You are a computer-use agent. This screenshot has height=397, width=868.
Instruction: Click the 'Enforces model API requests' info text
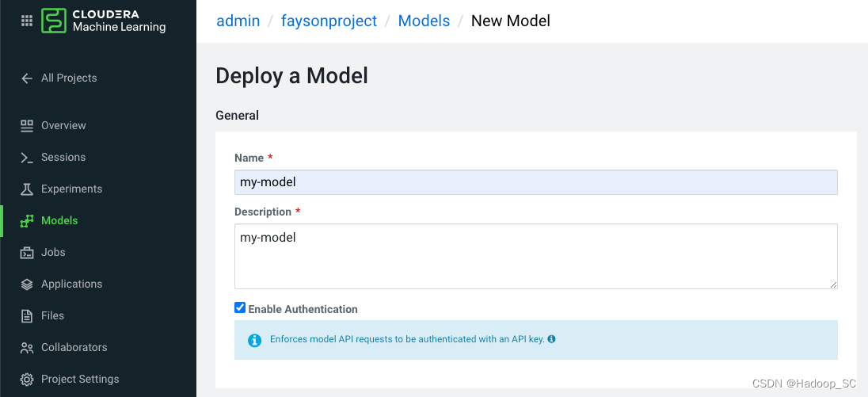coord(407,339)
